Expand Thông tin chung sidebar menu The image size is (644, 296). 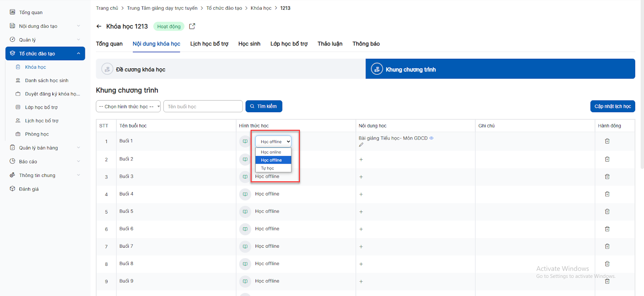[x=78, y=175]
